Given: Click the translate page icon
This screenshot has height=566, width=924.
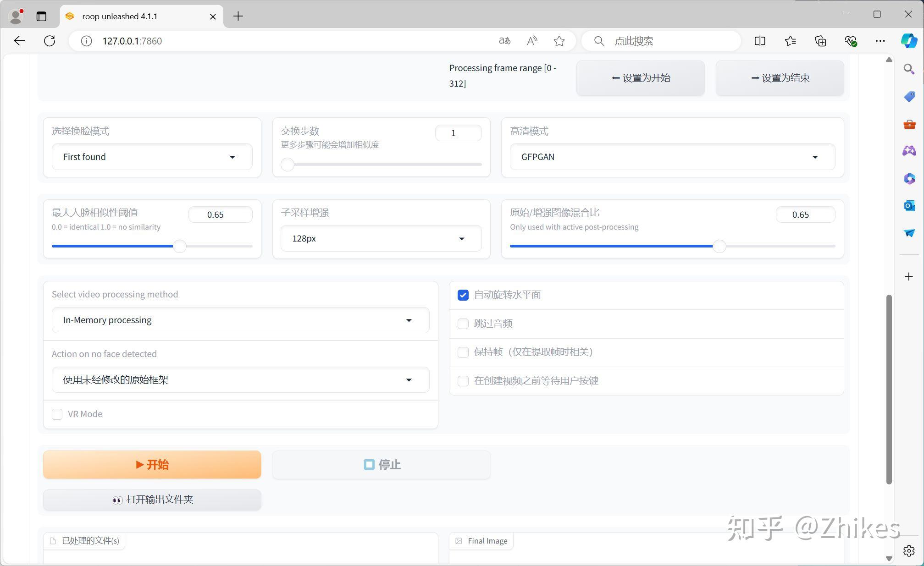Looking at the screenshot, I should coord(504,41).
